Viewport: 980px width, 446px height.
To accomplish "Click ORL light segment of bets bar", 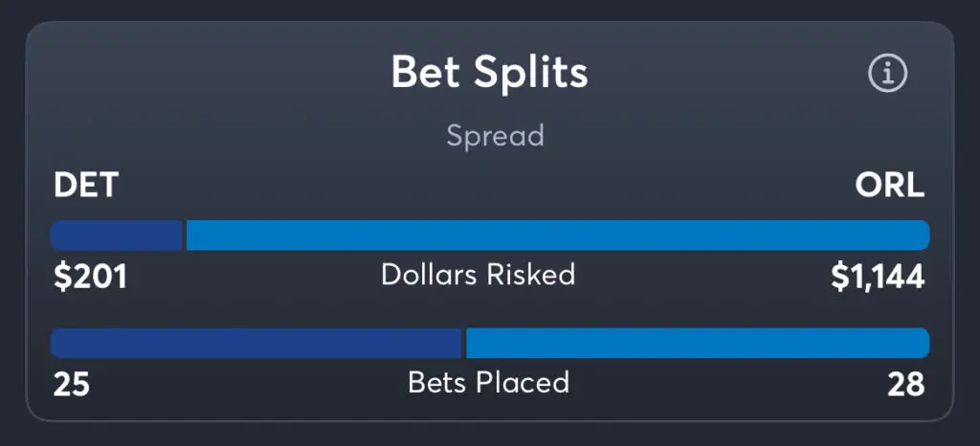I will [698, 343].
